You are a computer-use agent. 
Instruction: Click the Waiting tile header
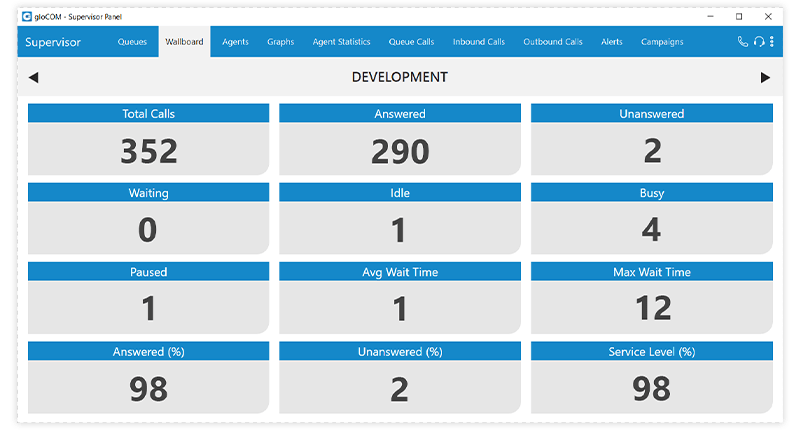coord(148,192)
